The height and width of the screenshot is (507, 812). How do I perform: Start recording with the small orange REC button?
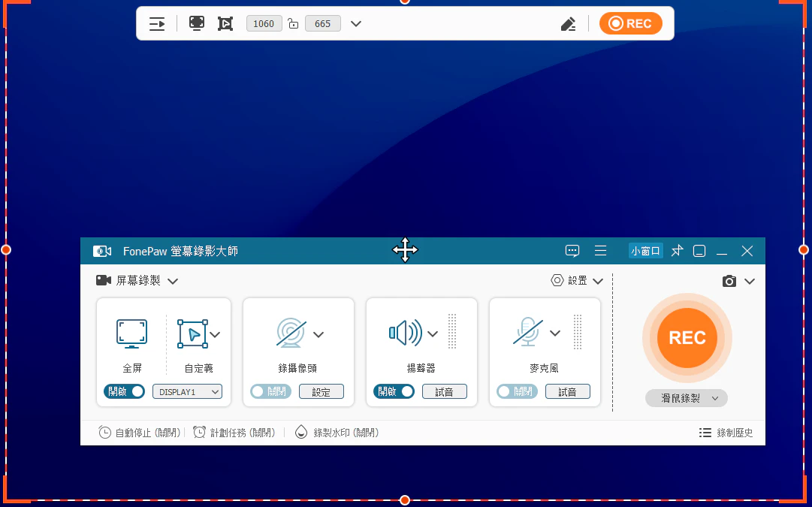pos(631,24)
